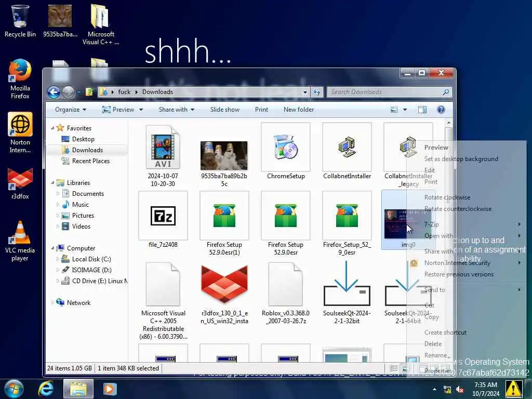Expand the Network tree node
The height and width of the screenshot is (399, 532).
click(52, 303)
